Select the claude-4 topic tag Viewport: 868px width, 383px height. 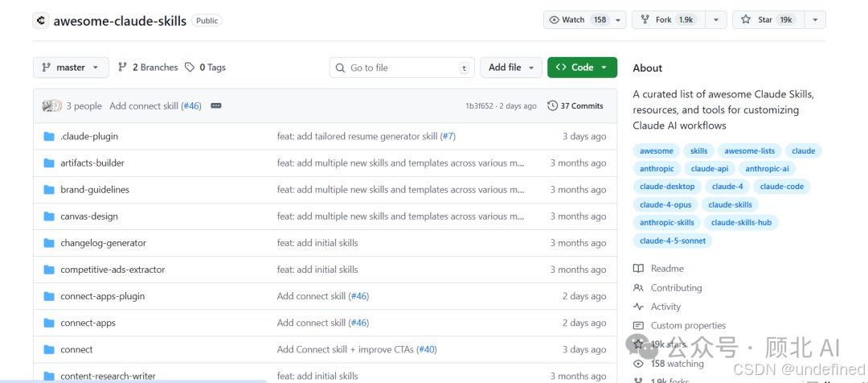[727, 186]
